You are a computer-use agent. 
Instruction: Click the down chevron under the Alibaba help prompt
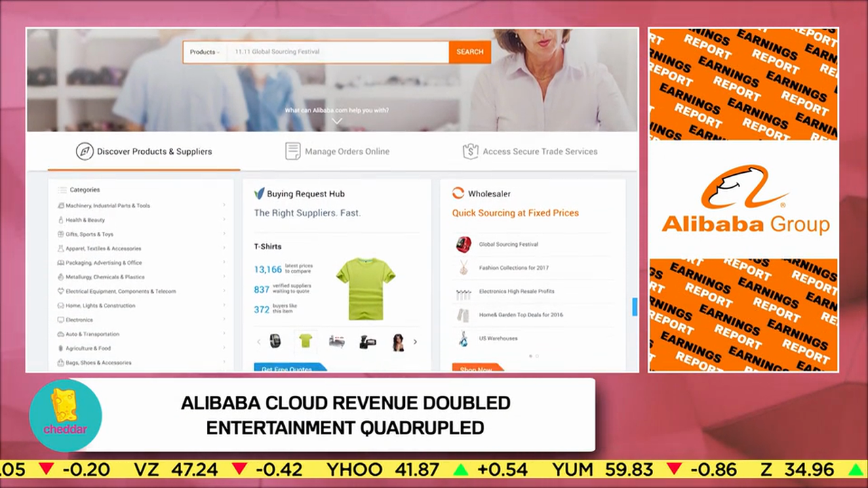337,121
